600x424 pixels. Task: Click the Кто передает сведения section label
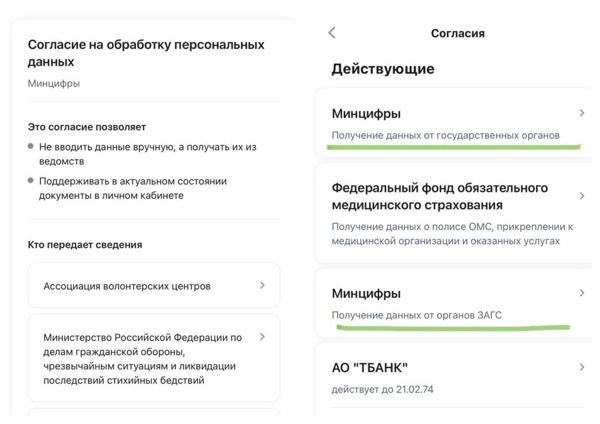coord(85,244)
